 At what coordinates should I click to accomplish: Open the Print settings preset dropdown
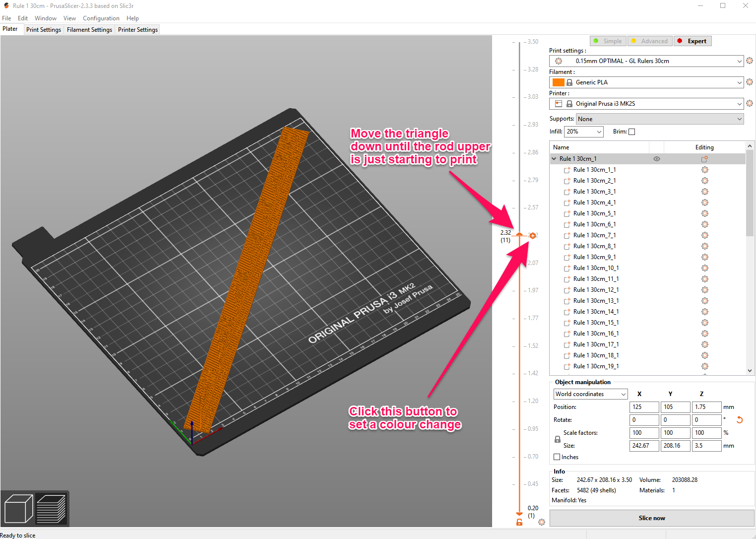pos(646,61)
